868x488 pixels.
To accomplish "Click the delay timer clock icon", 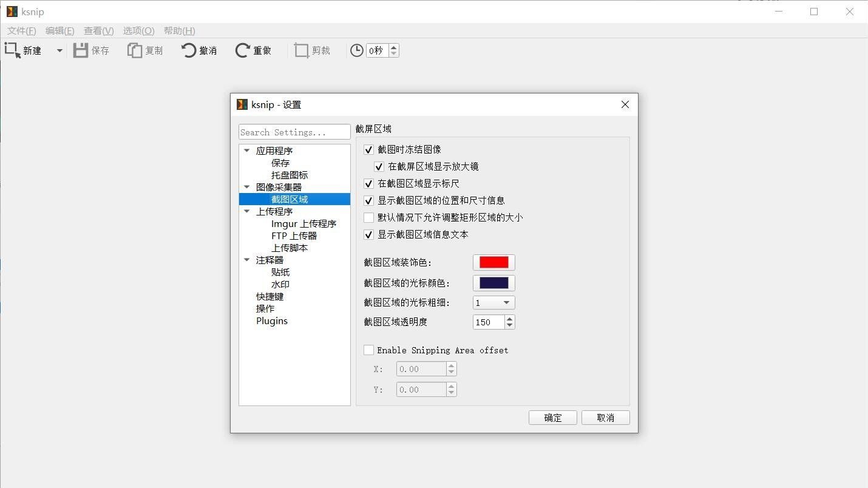I will 357,50.
